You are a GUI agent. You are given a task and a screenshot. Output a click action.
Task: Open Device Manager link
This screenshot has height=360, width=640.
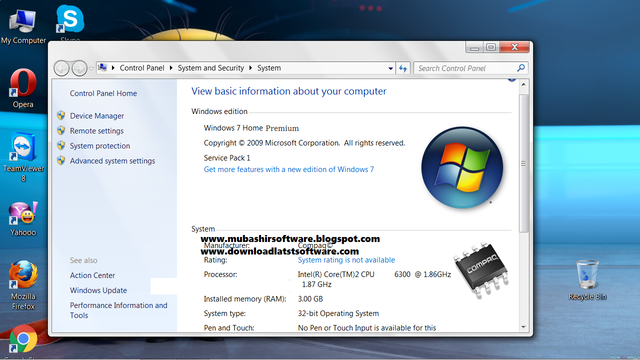click(x=97, y=116)
